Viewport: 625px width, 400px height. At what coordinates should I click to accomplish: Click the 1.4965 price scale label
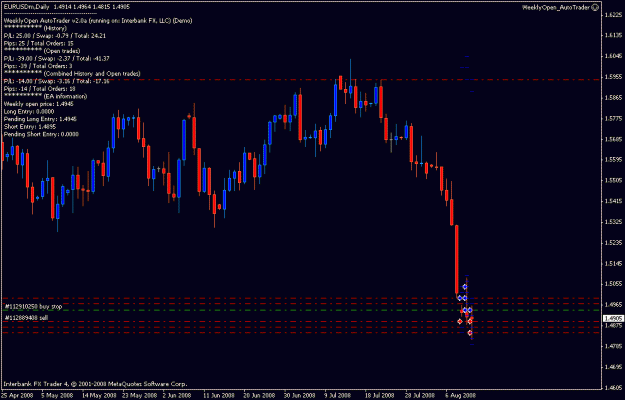(x=614, y=305)
